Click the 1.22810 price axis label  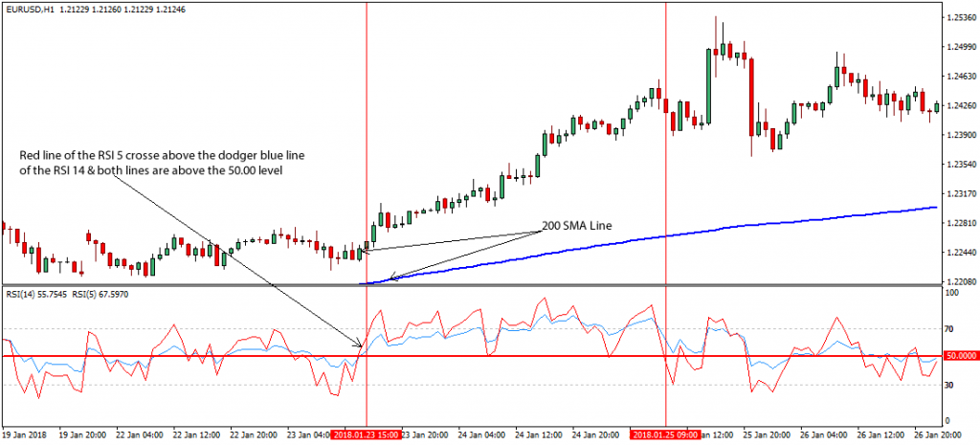point(961,223)
